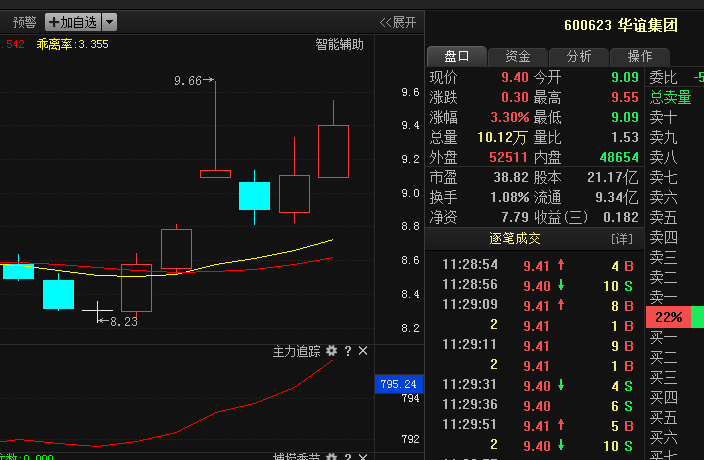The width and height of the screenshot is (704, 460).
Task: Select the 总量 10.12万 value
Action: [502, 137]
